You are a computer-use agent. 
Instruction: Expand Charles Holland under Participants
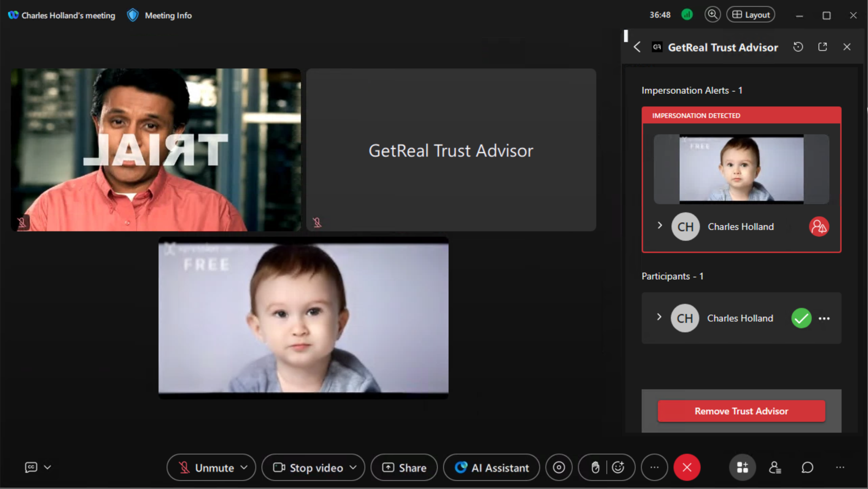point(659,317)
